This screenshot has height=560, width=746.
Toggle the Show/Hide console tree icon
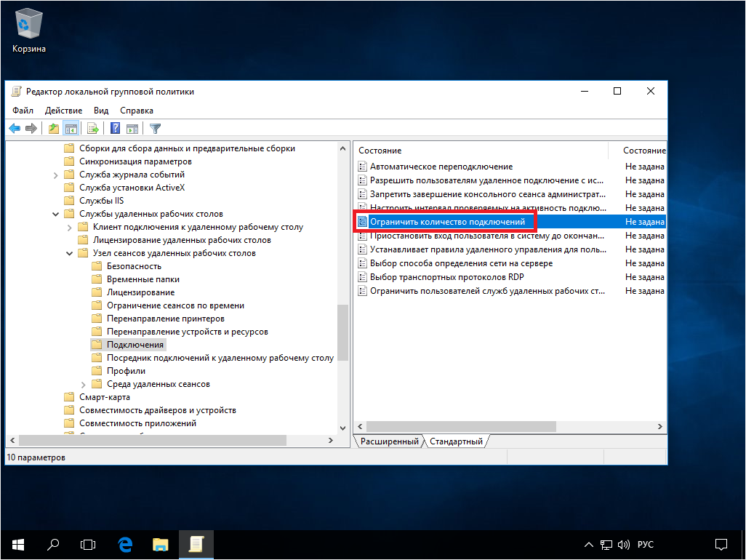pos(71,129)
